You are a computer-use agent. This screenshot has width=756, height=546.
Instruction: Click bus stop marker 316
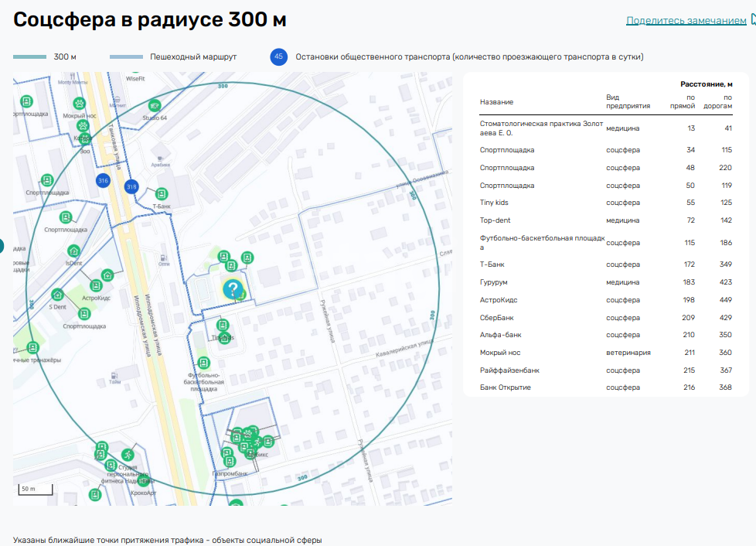(x=103, y=180)
